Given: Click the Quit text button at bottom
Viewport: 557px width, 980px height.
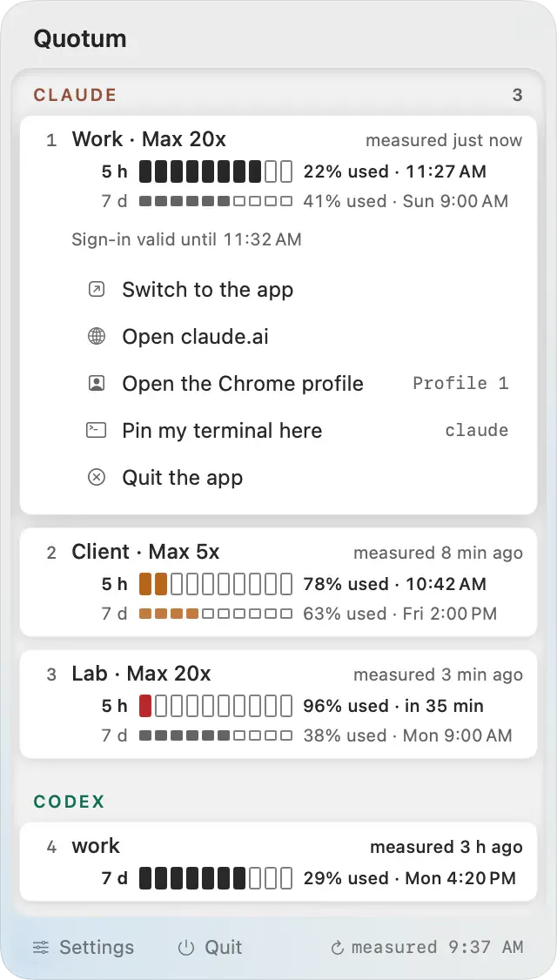Looking at the screenshot, I should coord(223,948).
